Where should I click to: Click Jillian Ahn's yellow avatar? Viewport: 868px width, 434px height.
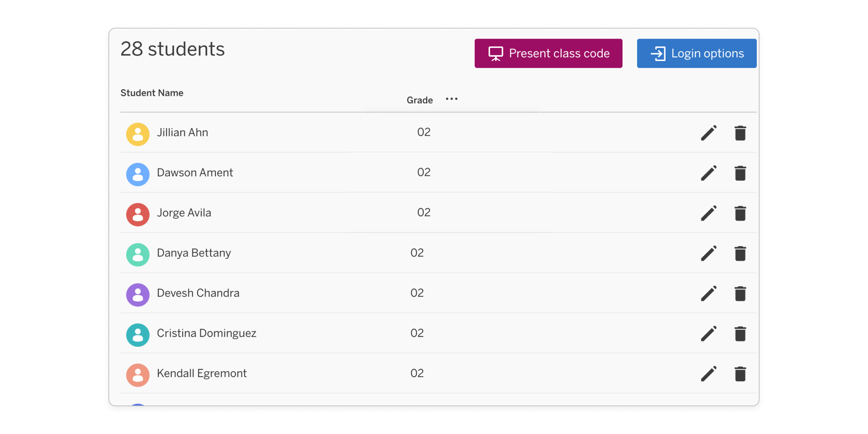[138, 134]
